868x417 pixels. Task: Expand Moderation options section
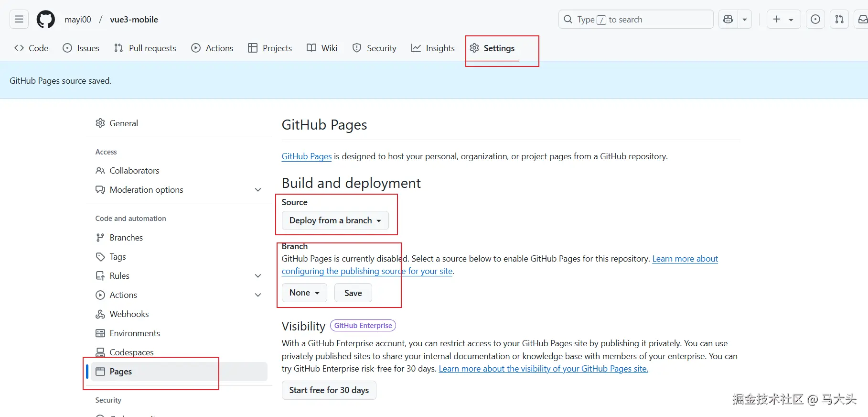[x=258, y=190]
